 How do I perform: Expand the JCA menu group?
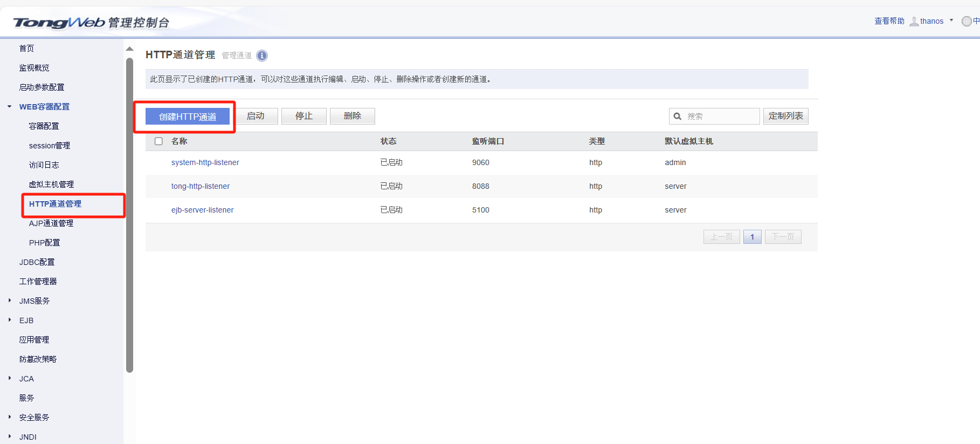(10, 379)
